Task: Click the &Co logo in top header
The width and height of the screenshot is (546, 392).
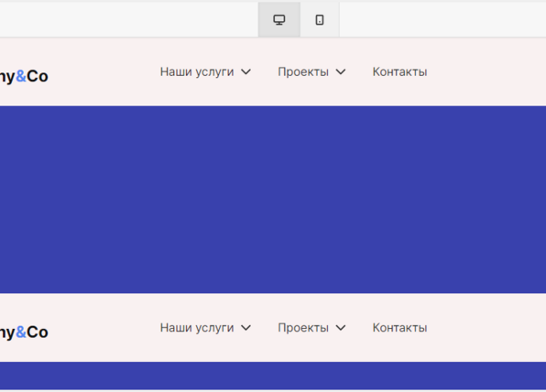Action: (x=23, y=76)
